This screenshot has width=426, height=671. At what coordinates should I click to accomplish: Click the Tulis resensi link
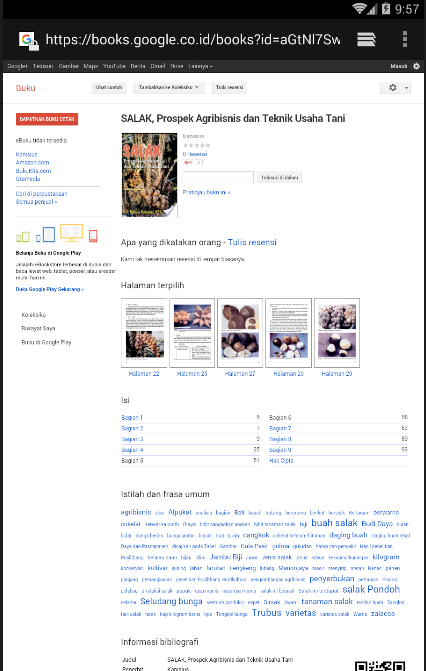(252, 242)
